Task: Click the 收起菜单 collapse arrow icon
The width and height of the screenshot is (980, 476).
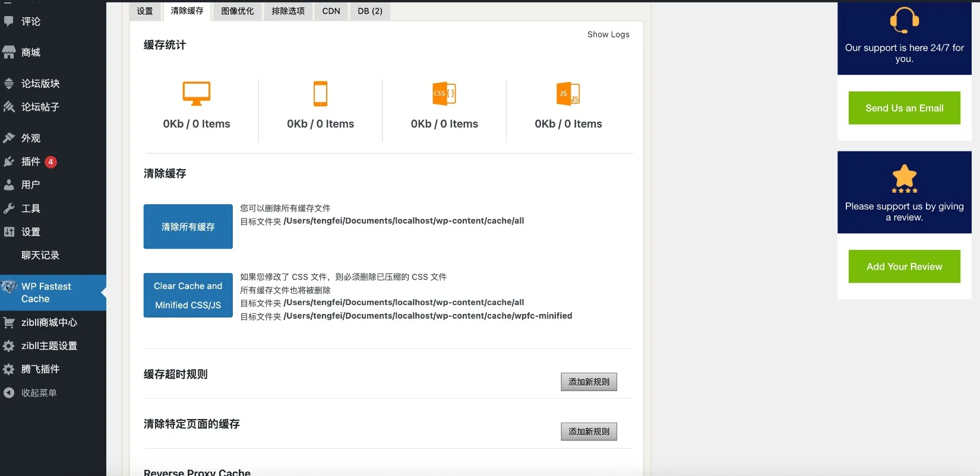Action: [x=9, y=393]
